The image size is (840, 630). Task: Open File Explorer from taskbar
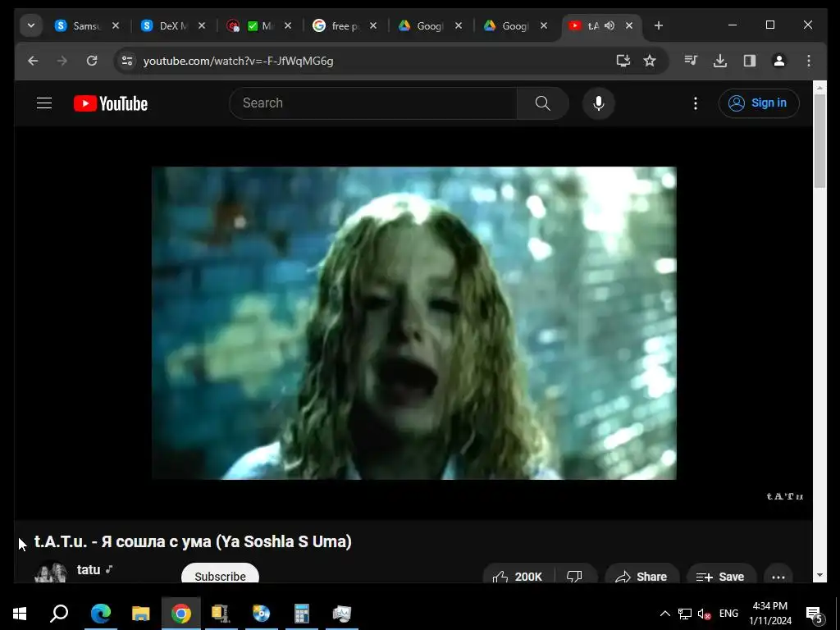pyautogui.click(x=141, y=614)
